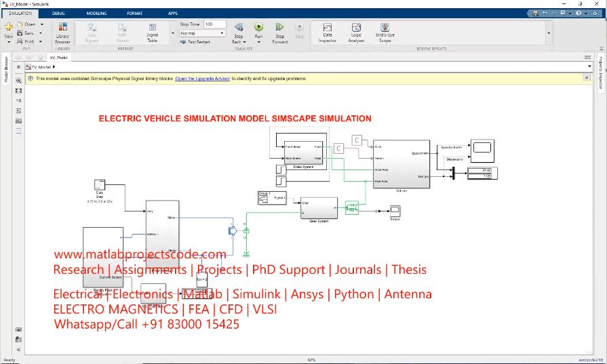
Task: Open the Signal Table
Action: pos(153,31)
